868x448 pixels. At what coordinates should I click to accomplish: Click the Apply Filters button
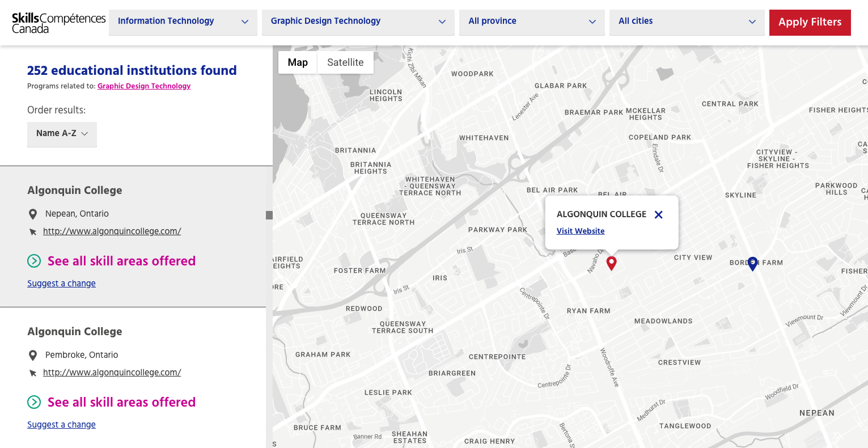coord(810,22)
